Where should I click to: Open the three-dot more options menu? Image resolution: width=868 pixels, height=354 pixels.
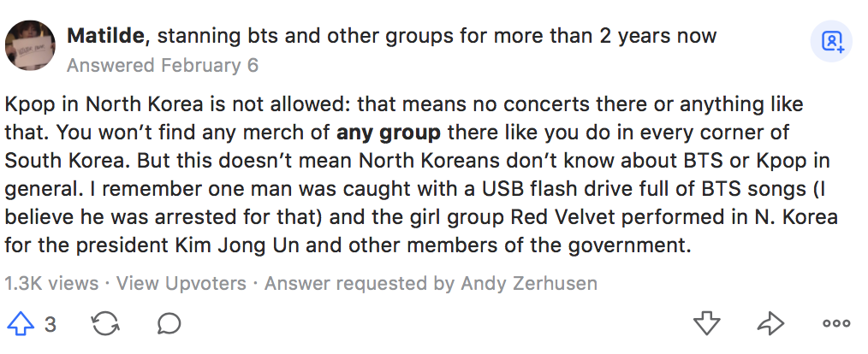(835, 324)
